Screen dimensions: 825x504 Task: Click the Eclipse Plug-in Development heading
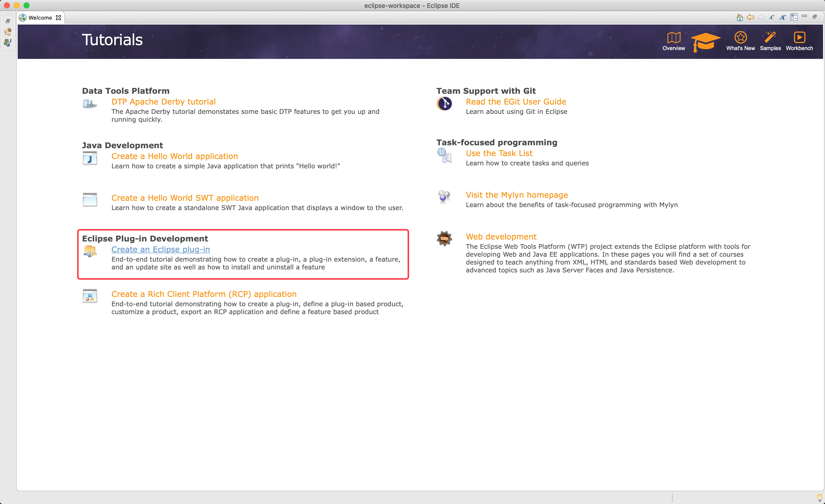[x=145, y=239]
